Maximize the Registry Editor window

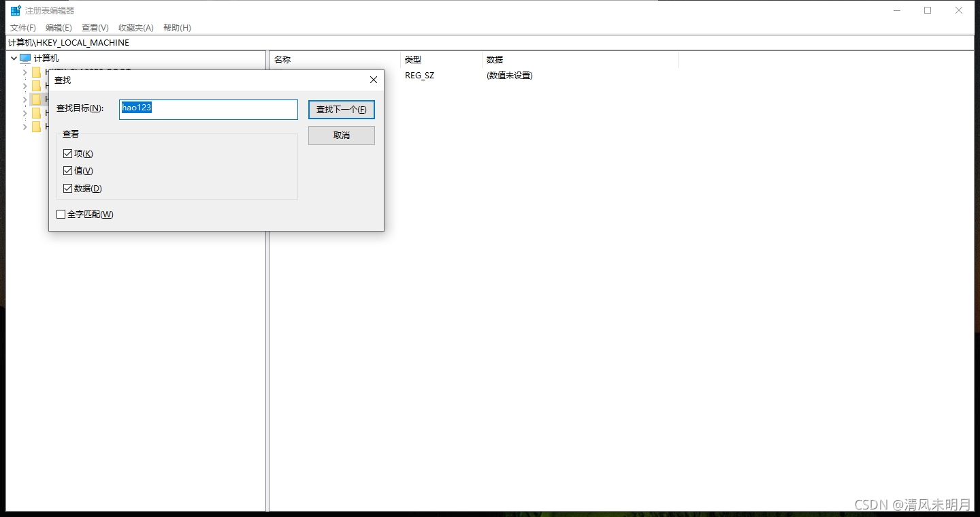pos(928,10)
